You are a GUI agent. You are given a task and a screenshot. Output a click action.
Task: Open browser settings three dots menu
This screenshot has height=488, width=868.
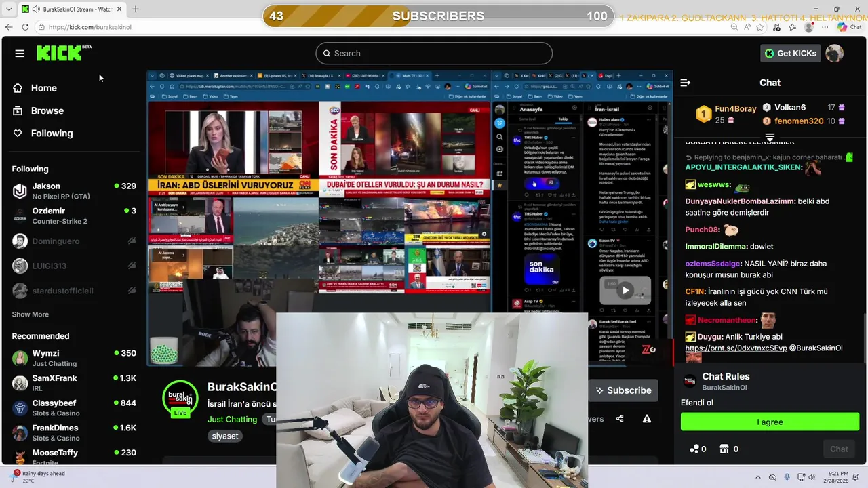click(x=824, y=27)
